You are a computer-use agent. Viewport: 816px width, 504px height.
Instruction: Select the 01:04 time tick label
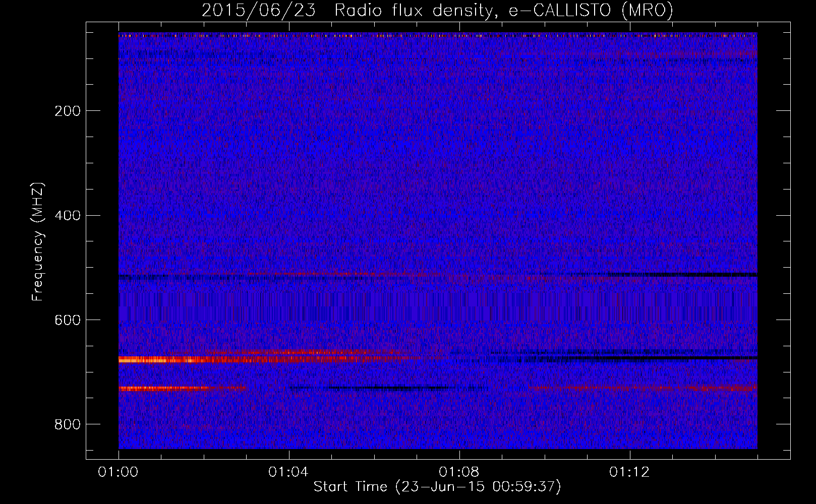point(288,472)
